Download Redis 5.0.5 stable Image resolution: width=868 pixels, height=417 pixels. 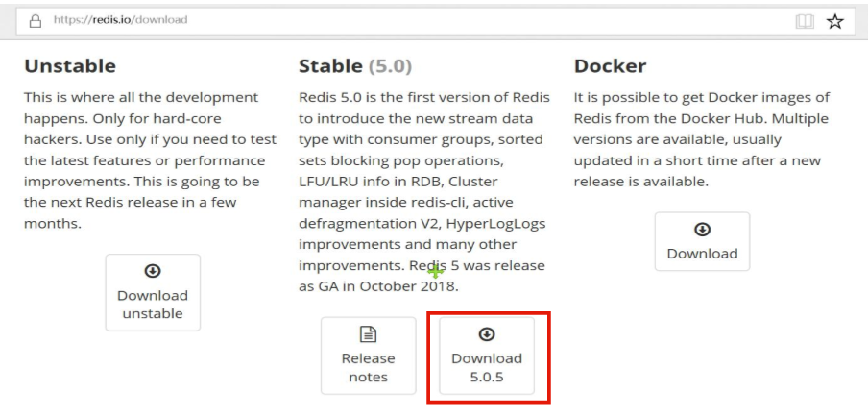[487, 356]
